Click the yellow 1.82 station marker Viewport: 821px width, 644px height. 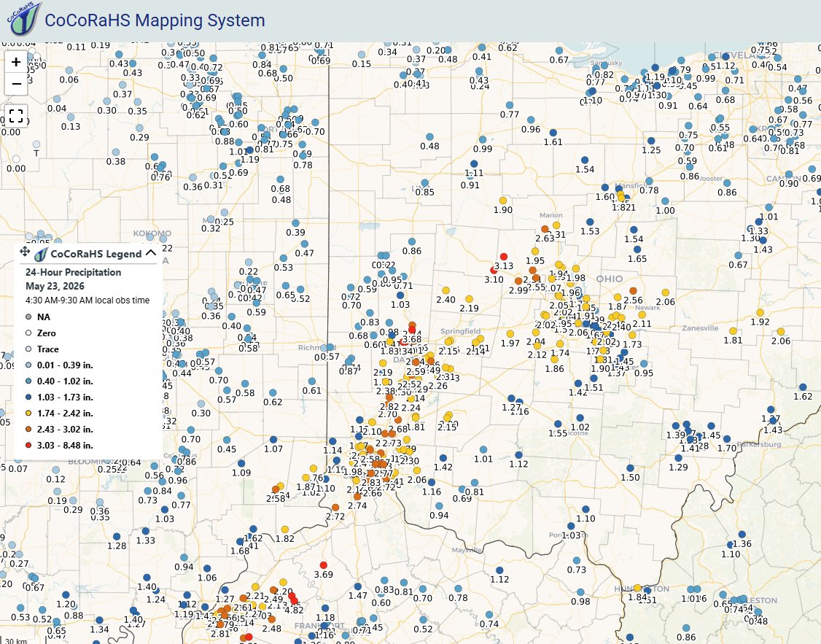point(285,529)
